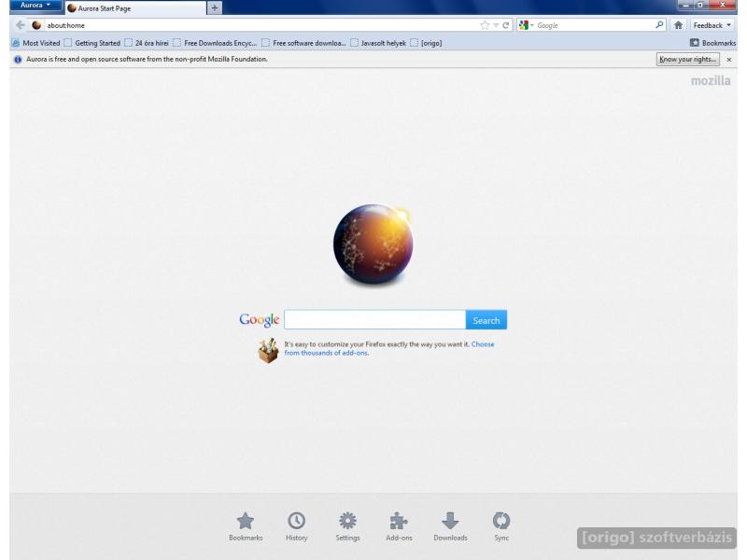Open History from the bottom launcher
Image resolution: width=747 pixels, height=560 pixels.
(296, 526)
